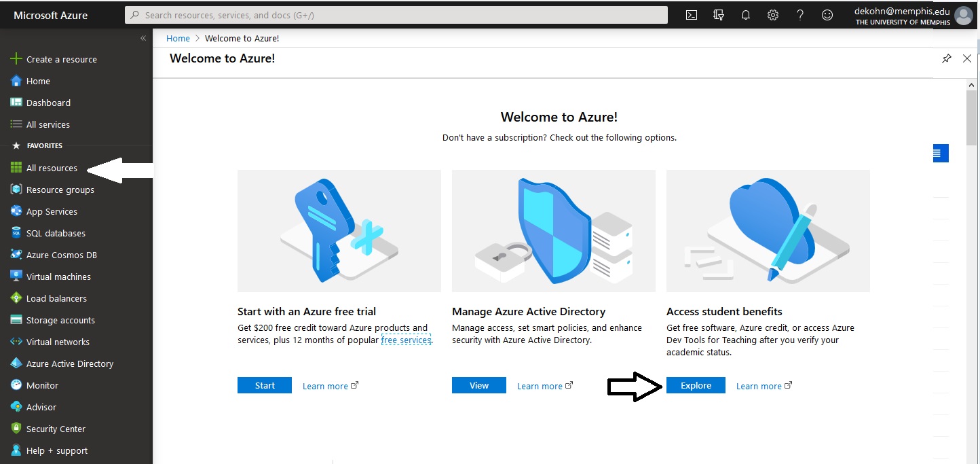Screen dimensions: 980x464
Task: Open Learn more about student benefits
Action: [x=764, y=386]
